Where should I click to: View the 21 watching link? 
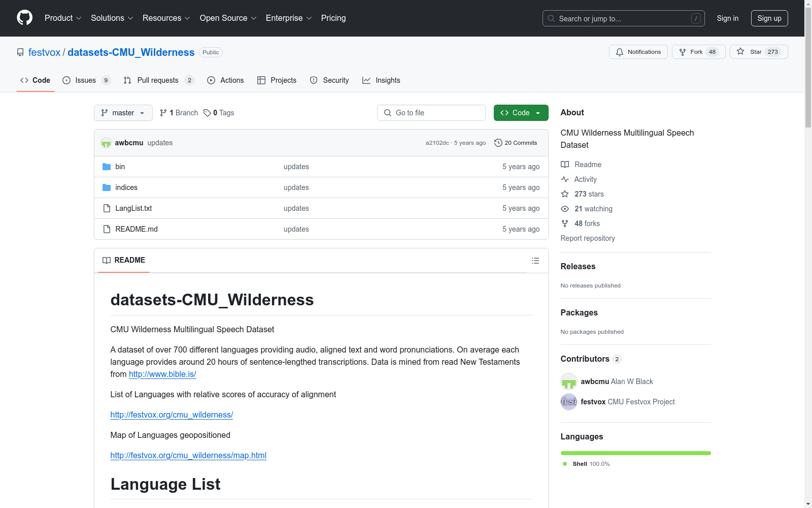pyautogui.click(x=587, y=209)
